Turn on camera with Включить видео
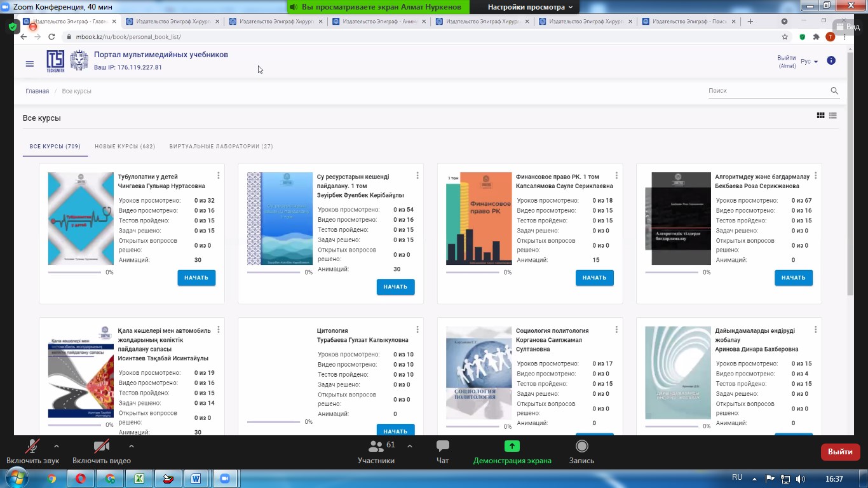 click(101, 451)
